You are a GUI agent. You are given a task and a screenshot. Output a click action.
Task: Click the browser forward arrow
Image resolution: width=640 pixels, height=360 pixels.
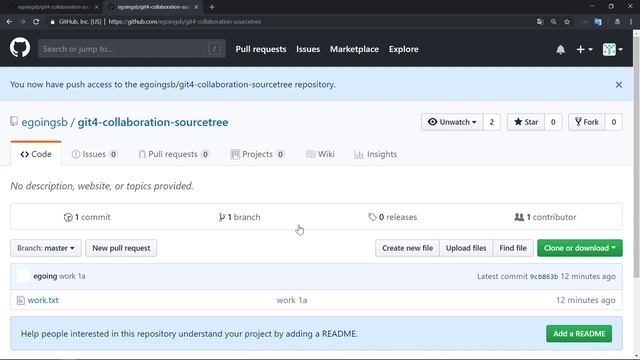[22, 22]
